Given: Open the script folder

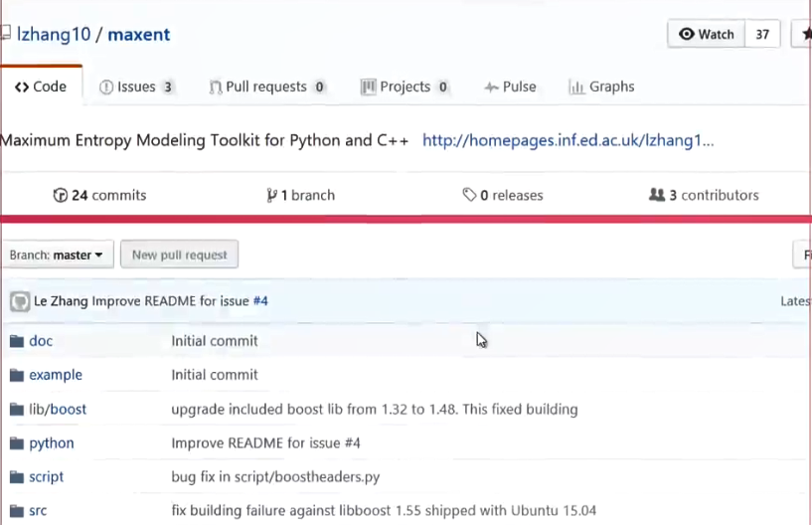Looking at the screenshot, I should (46, 477).
